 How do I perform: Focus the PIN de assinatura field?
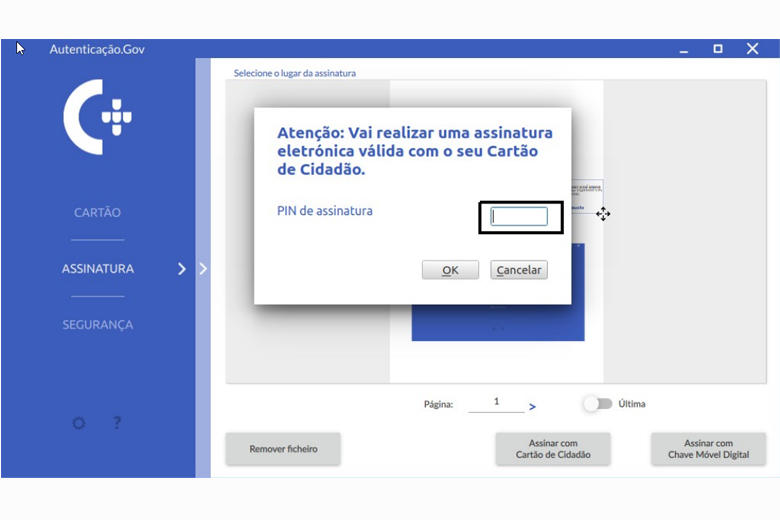pos(519,216)
